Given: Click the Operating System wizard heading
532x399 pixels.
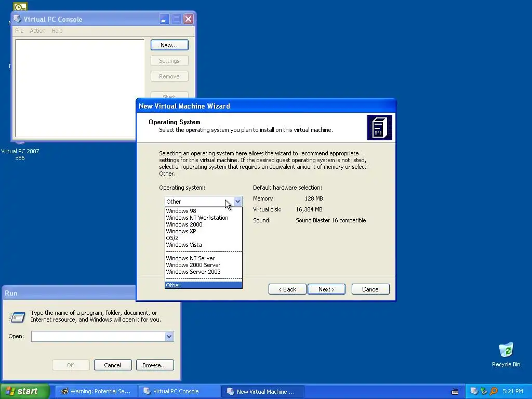Looking at the screenshot, I should (175, 122).
